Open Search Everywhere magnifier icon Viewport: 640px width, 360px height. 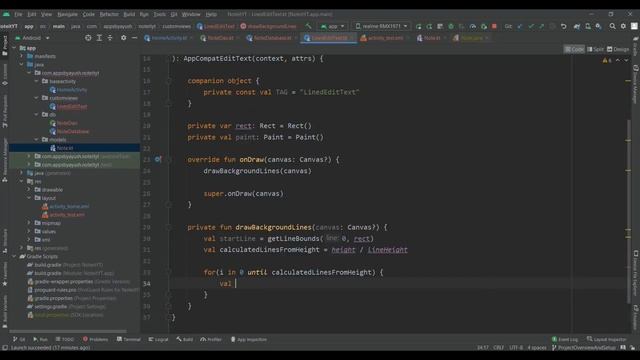tap(612, 26)
